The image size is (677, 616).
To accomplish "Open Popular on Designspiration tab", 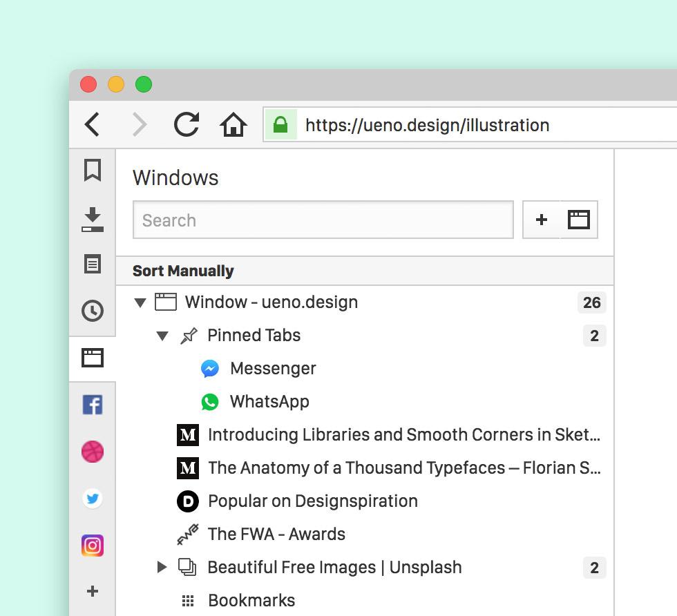I will pos(365,501).
